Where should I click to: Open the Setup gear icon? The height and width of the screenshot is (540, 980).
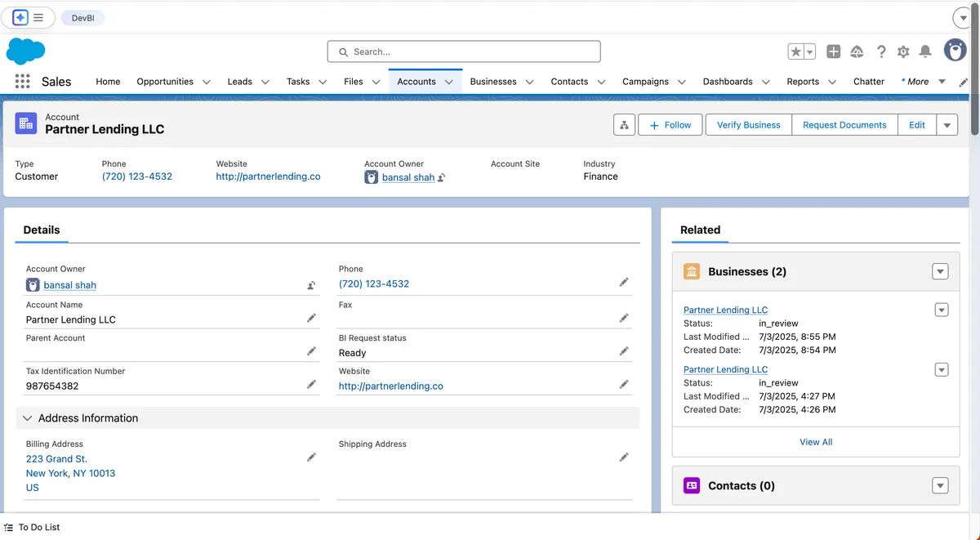(903, 51)
